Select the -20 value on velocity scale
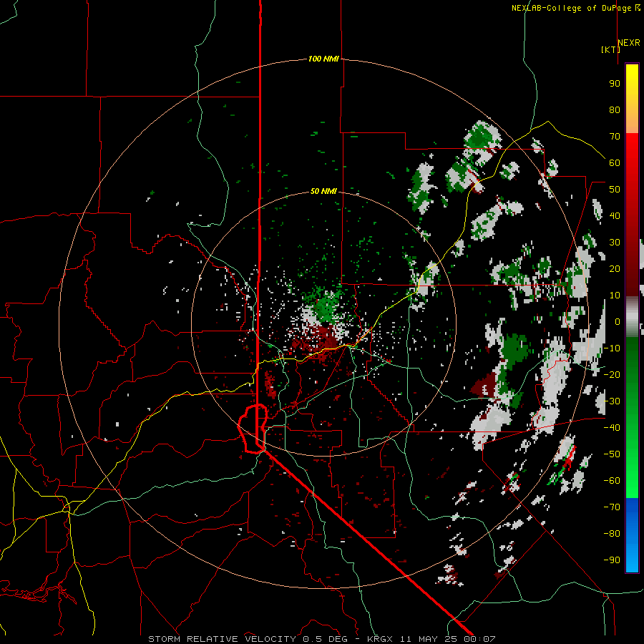This screenshot has height=644, width=644. pos(612,375)
